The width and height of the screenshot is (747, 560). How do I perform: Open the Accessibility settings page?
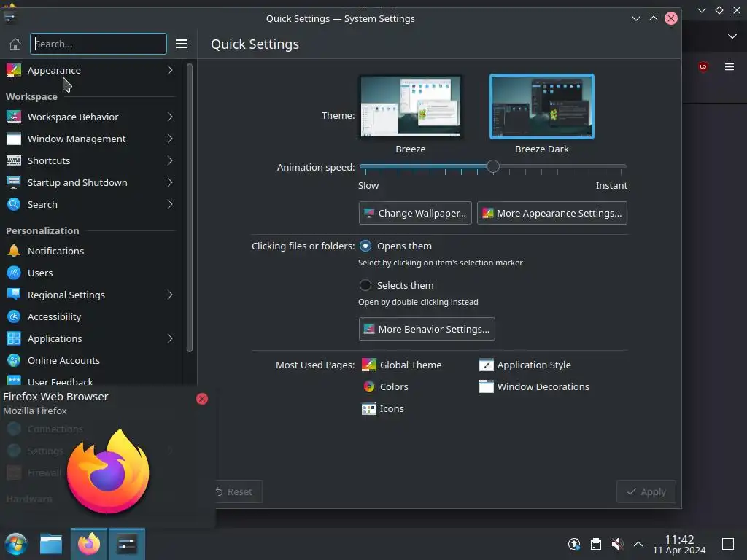coord(90,316)
